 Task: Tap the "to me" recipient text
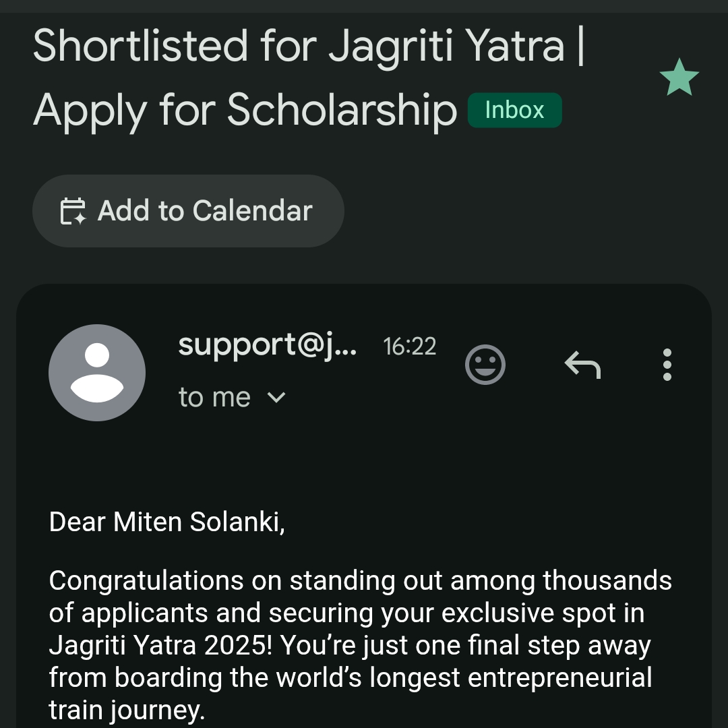214,397
